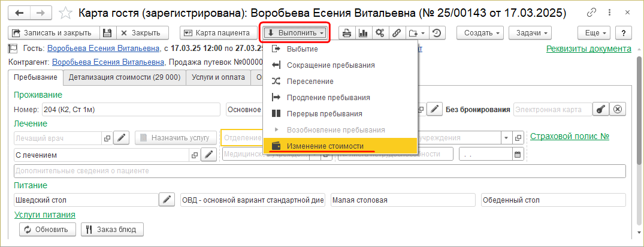The image size is (644, 247).
Task: Click Записать и закрыть button
Action: click(54, 33)
